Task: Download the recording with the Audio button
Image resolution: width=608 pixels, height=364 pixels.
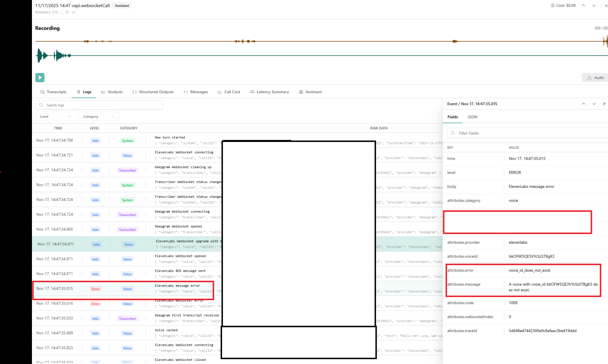Action: 595,77
